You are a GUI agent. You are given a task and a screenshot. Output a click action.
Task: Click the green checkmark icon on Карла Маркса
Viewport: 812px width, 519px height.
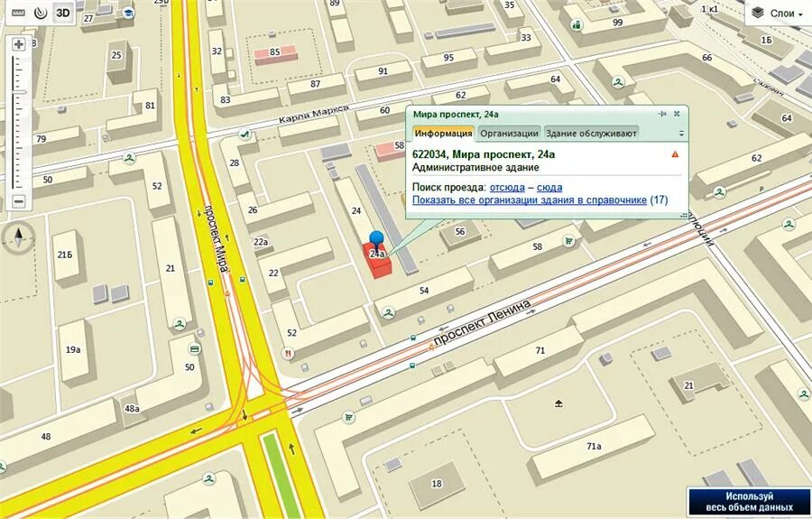pyautogui.click(x=245, y=134)
